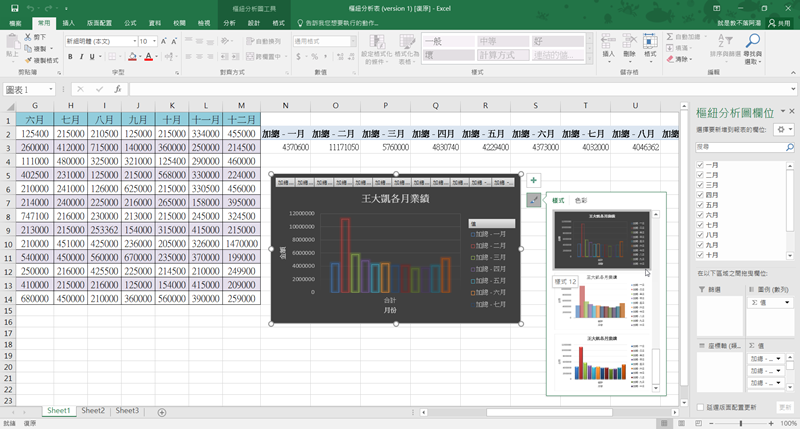Screen dimensions: 800x429
Task: Click the insert function fx icon
Action: click(x=118, y=89)
